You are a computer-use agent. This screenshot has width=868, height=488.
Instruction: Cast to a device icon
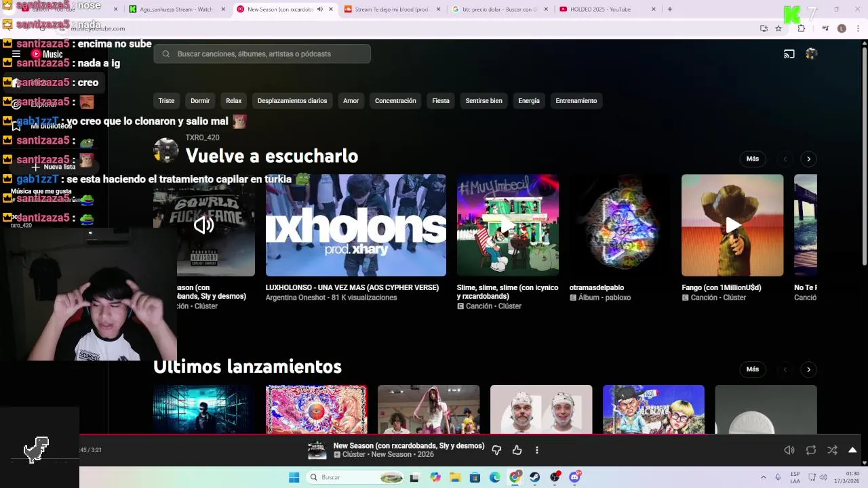point(789,54)
